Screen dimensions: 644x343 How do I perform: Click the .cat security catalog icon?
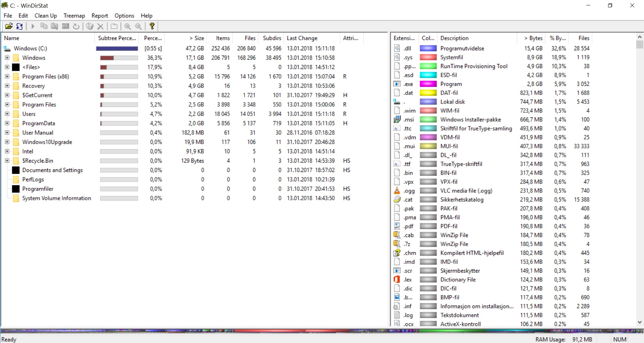coord(397,199)
